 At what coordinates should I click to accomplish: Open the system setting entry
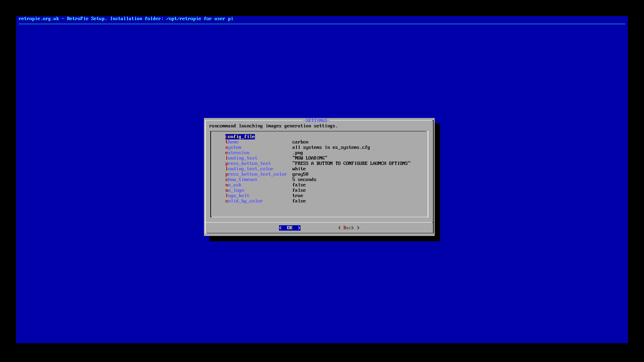pos(233,147)
